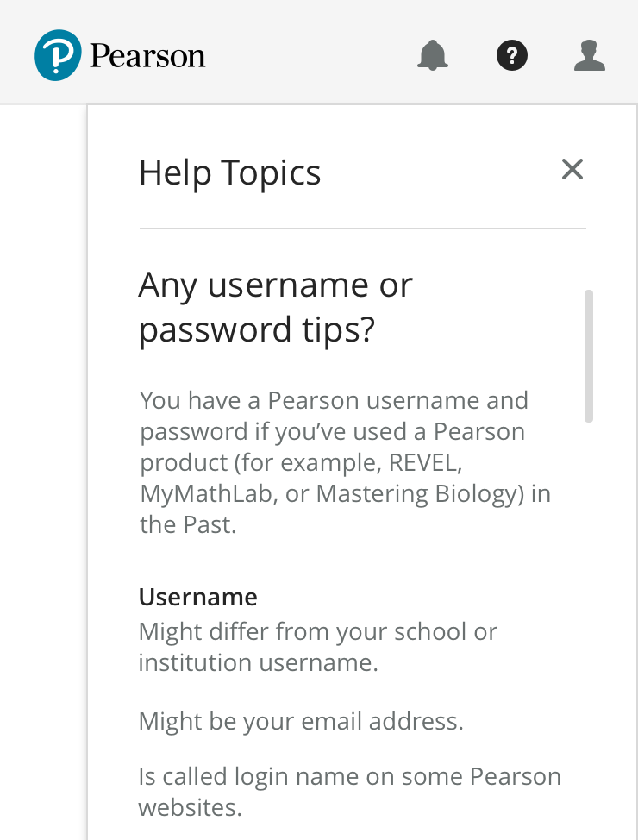
Task: Open the notifications bell
Action: (433, 56)
